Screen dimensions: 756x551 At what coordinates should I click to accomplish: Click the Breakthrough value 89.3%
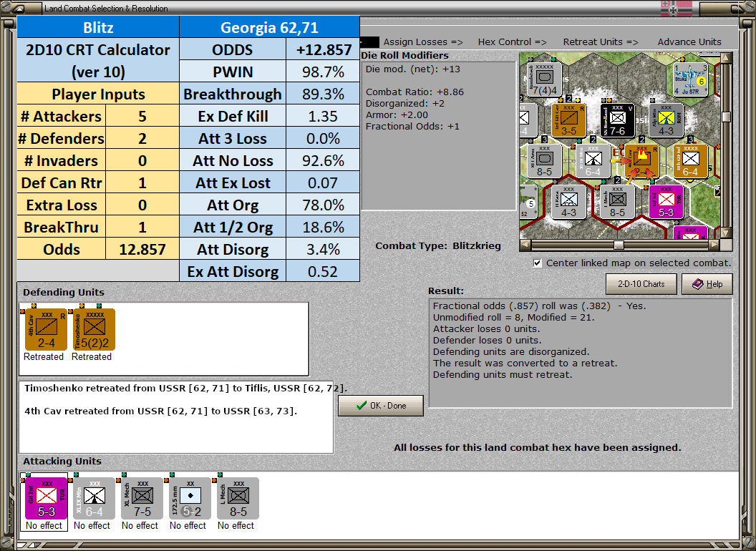pos(323,94)
